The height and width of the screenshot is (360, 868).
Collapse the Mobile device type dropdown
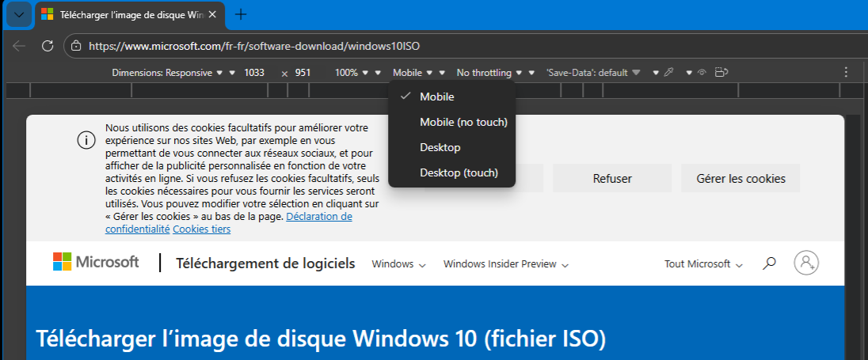point(413,73)
